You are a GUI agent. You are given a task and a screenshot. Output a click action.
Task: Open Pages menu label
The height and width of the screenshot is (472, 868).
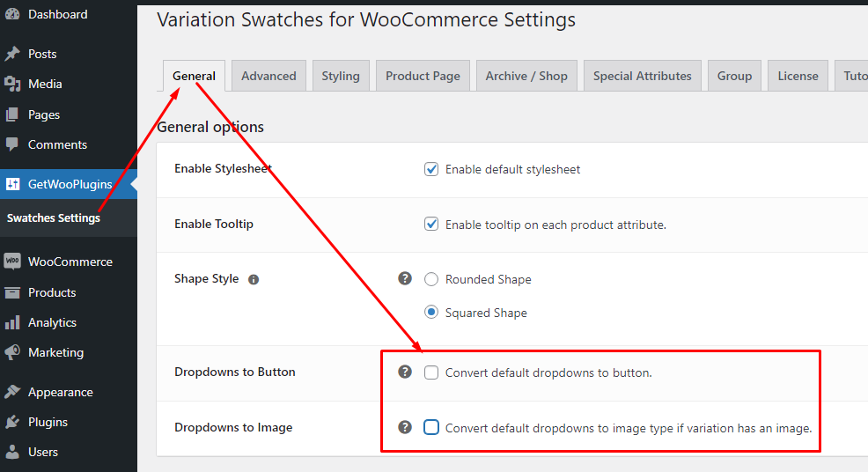click(44, 114)
